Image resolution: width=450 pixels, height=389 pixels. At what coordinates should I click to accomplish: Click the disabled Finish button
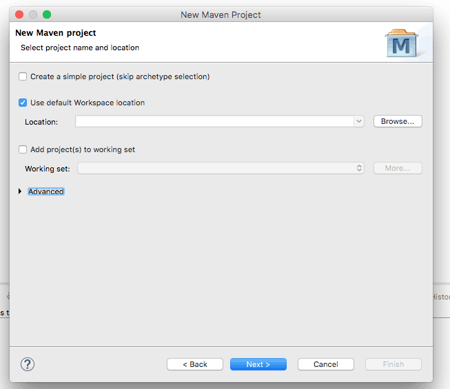393,364
